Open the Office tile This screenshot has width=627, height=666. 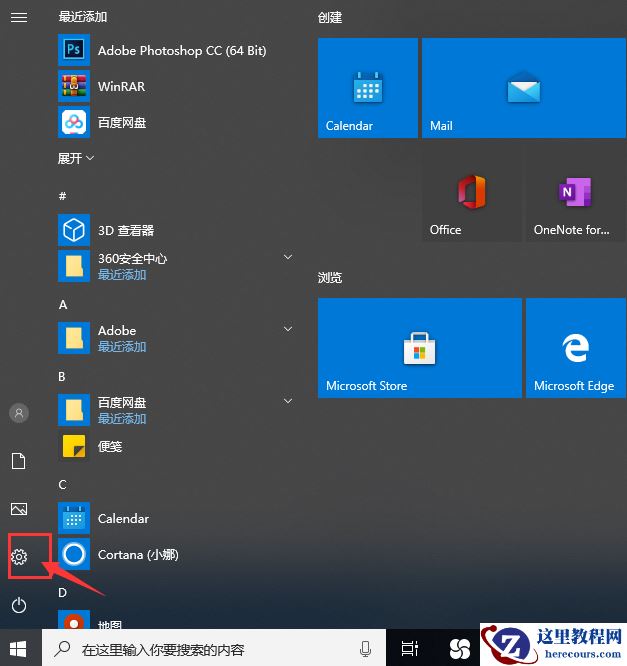point(472,192)
